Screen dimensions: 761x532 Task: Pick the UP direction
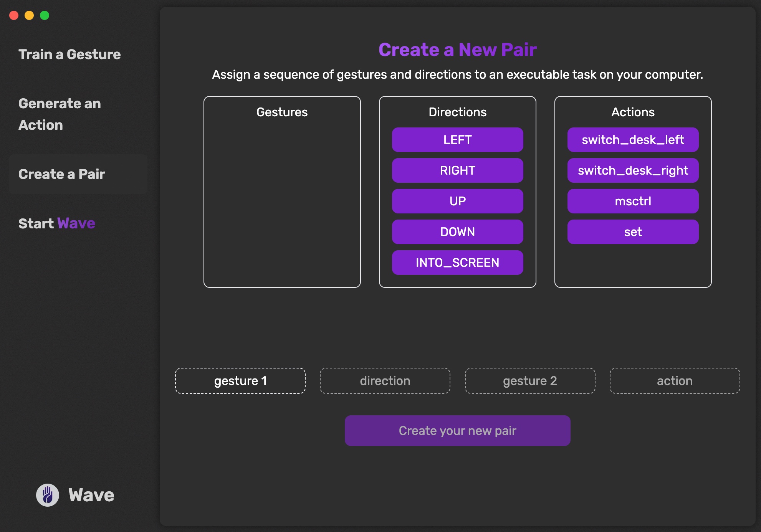click(457, 201)
